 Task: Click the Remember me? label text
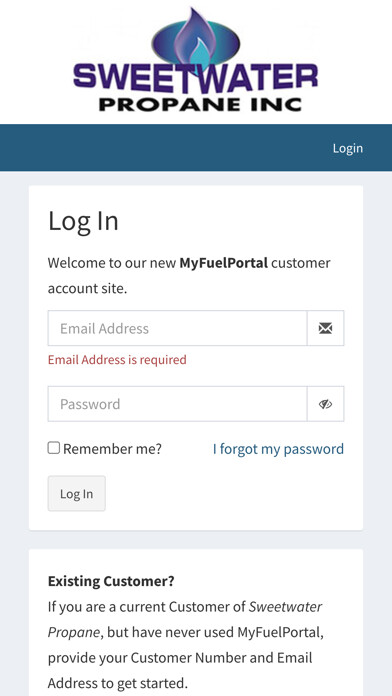pyautogui.click(x=112, y=449)
